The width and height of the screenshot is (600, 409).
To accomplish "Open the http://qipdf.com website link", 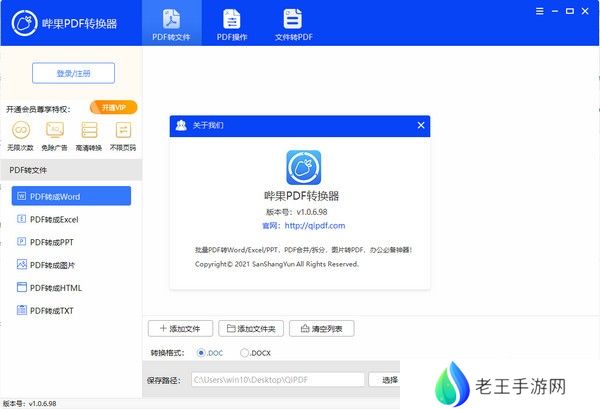I will pos(315,226).
